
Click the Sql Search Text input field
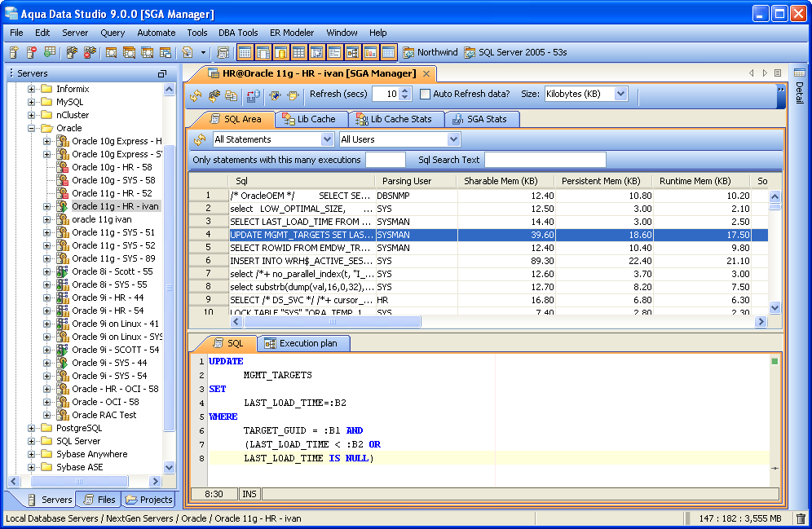pos(545,160)
